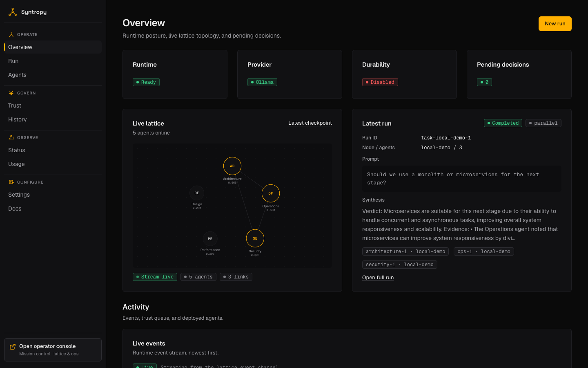The image size is (588, 368).
Task: Open Usage page
Action: [53, 164]
